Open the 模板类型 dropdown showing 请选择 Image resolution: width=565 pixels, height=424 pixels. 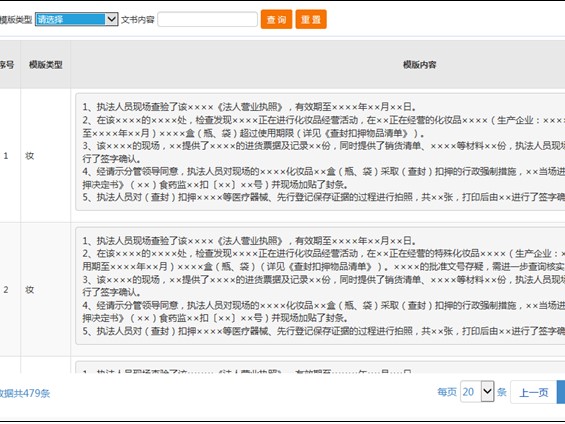pyautogui.click(x=76, y=19)
